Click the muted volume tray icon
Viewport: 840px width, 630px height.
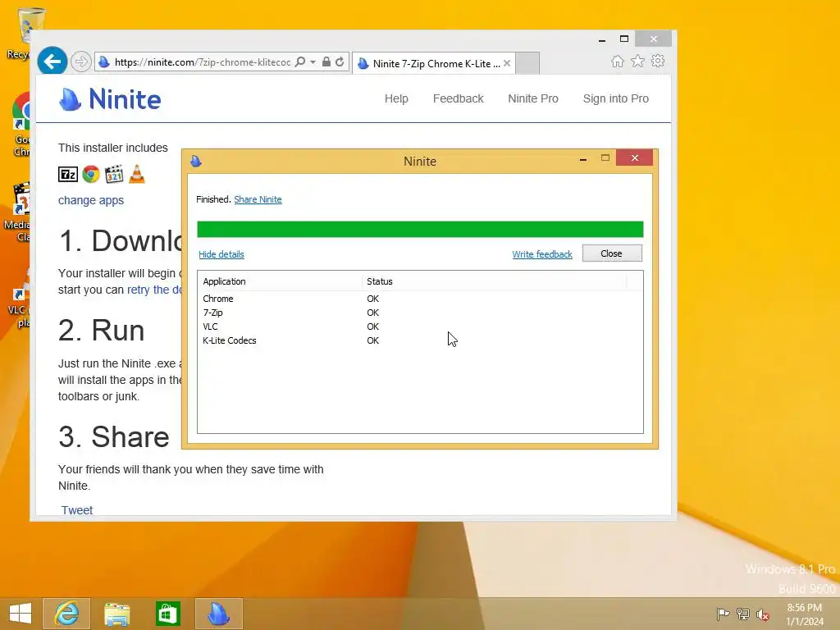pyautogui.click(x=762, y=614)
